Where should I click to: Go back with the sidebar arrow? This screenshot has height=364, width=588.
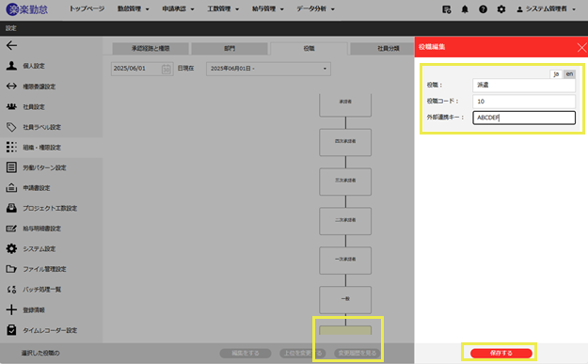pyautogui.click(x=11, y=45)
